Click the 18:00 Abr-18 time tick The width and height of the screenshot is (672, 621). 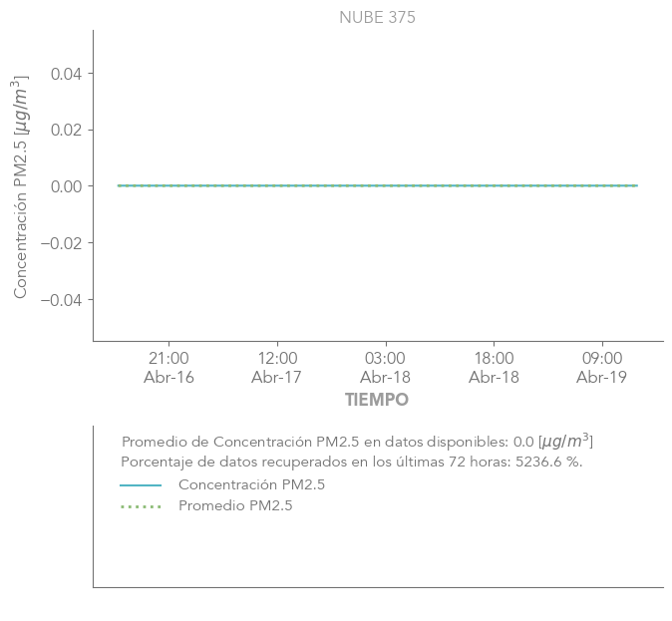[x=494, y=367]
